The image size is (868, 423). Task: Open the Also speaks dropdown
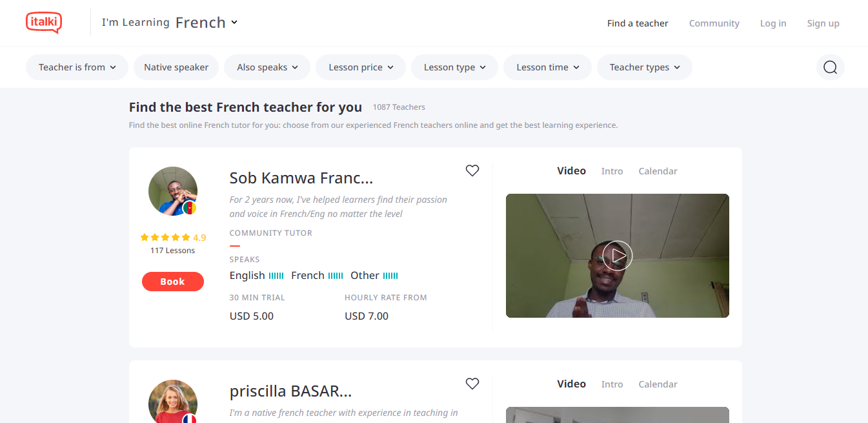coord(267,67)
